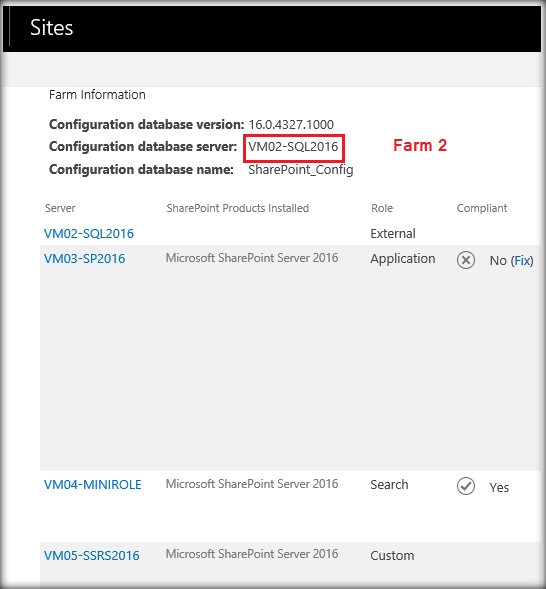546x589 pixels.
Task: Click the red Farm 2 annotation label
Action: (420, 145)
